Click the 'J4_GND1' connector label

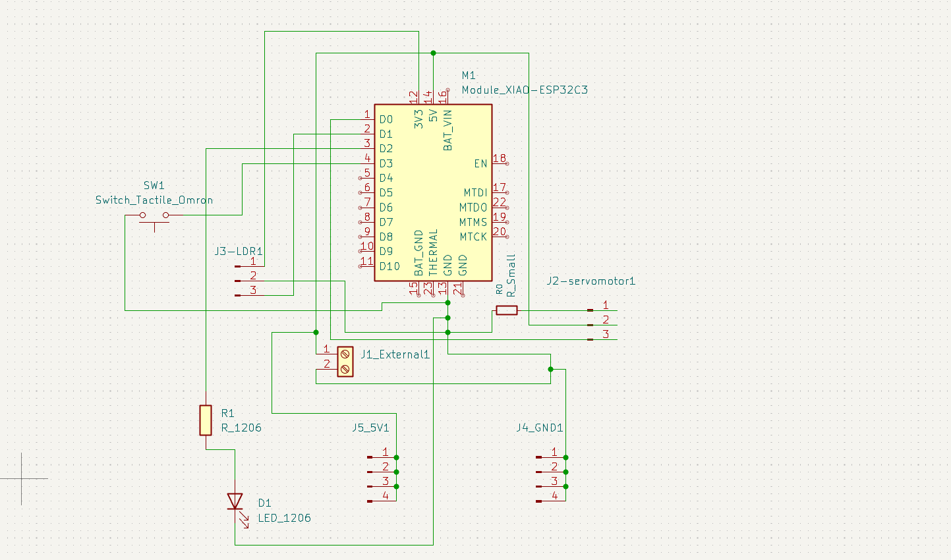pyautogui.click(x=540, y=428)
